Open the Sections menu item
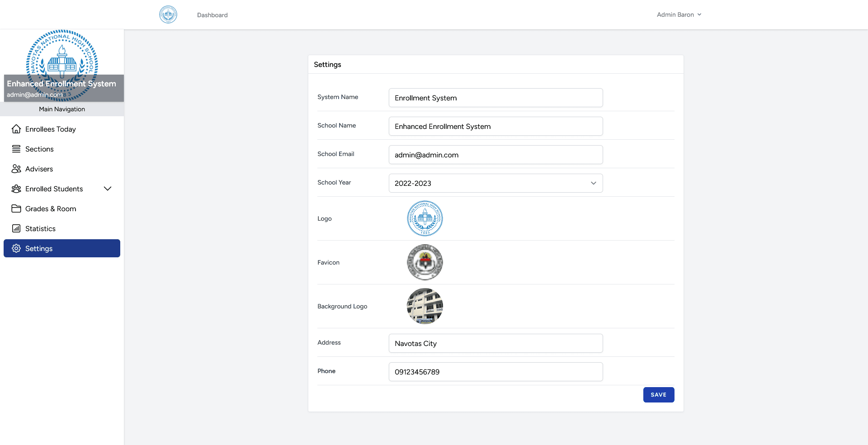Screen dimensions: 868x445 point(39,149)
